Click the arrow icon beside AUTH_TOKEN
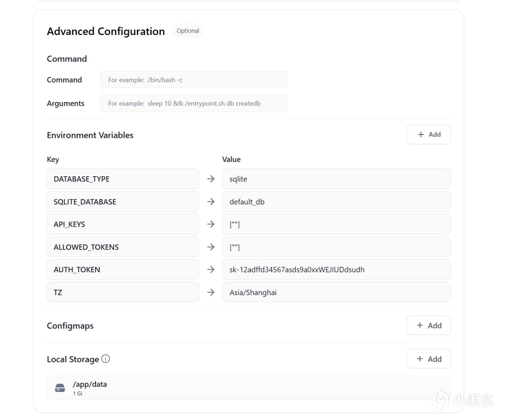Viewport: 508px width, 420px height. pyautogui.click(x=211, y=270)
